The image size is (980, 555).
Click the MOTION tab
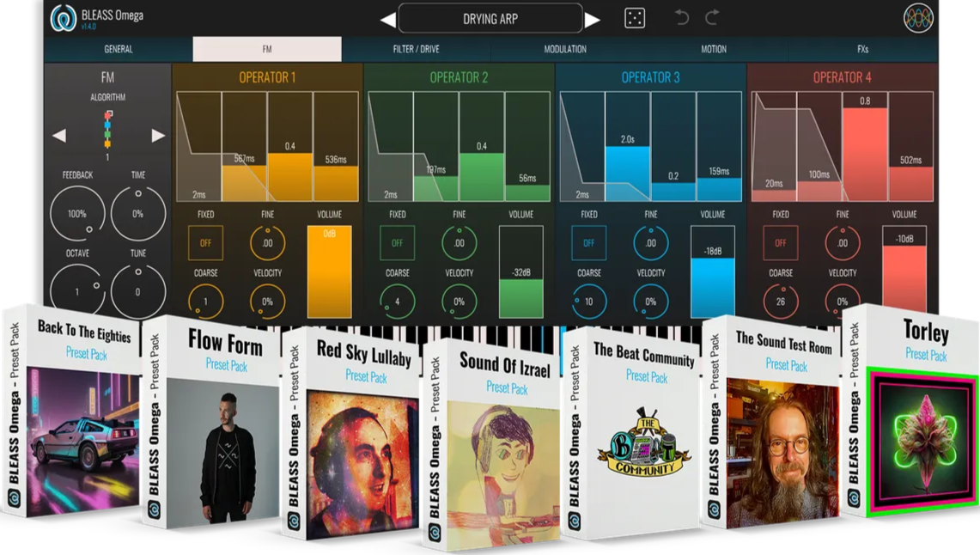(713, 49)
